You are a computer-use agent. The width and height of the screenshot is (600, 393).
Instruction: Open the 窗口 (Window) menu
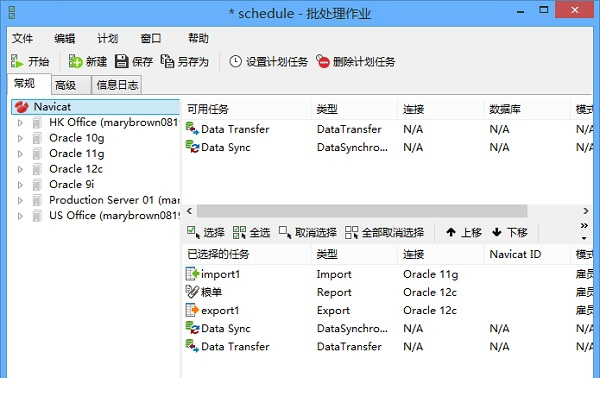[151, 38]
